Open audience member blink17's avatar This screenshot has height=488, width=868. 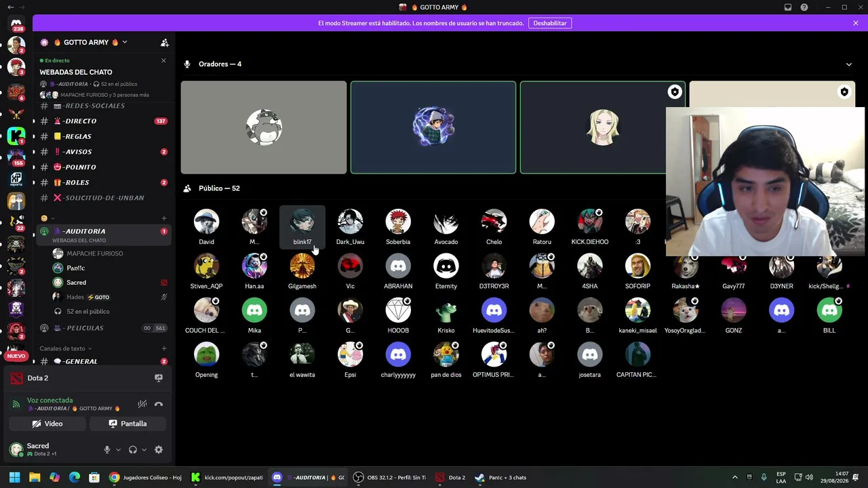click(302, 222)
